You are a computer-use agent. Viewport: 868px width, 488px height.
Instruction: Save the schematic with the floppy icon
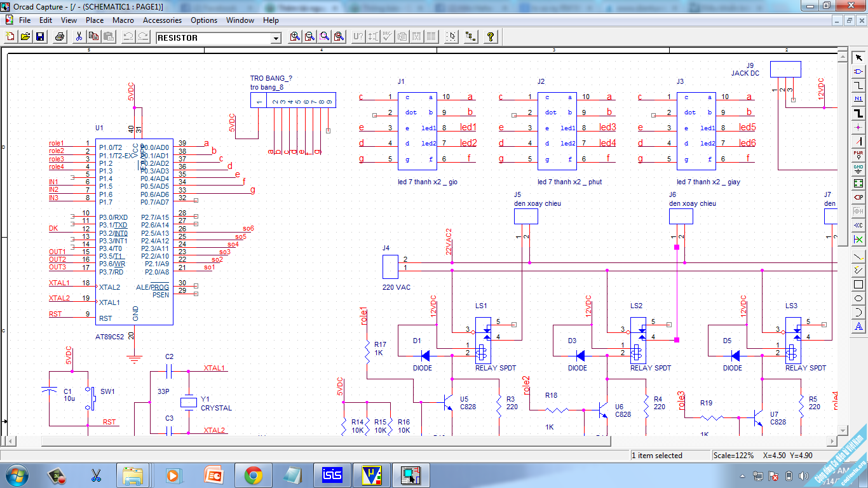[39, 37]
